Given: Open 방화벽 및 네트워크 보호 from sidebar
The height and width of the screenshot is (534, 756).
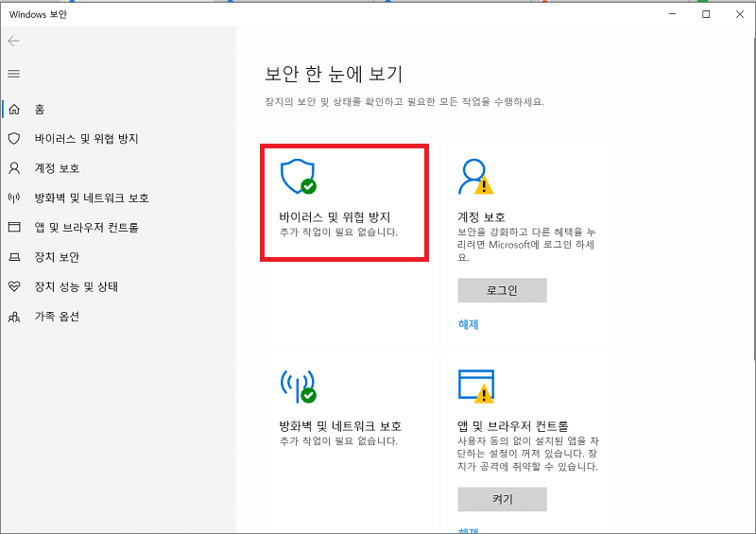Looking at the screenshot, I should (x=92, y=198).
